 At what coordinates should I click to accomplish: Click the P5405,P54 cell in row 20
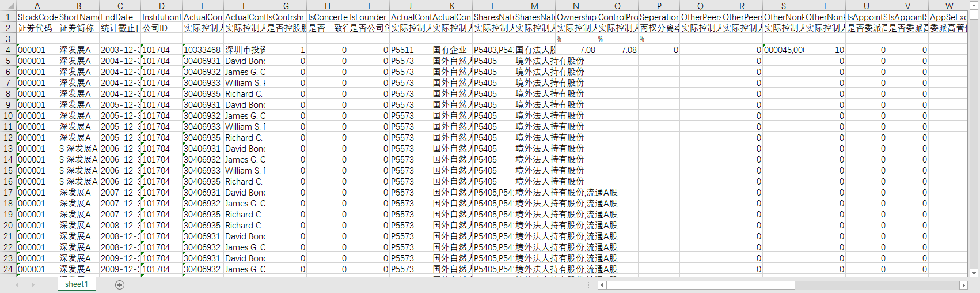pyautogui.click(x=493, y=226)
